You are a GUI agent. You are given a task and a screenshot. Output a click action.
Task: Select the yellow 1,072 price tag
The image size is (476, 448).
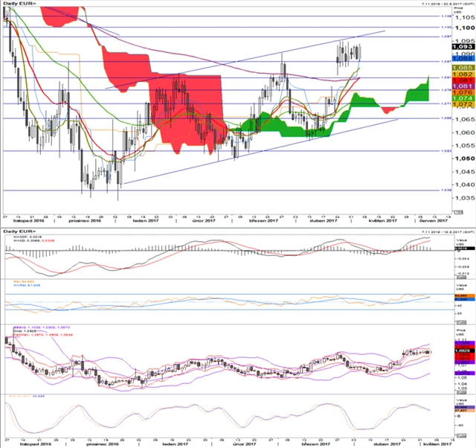(463, 105)
